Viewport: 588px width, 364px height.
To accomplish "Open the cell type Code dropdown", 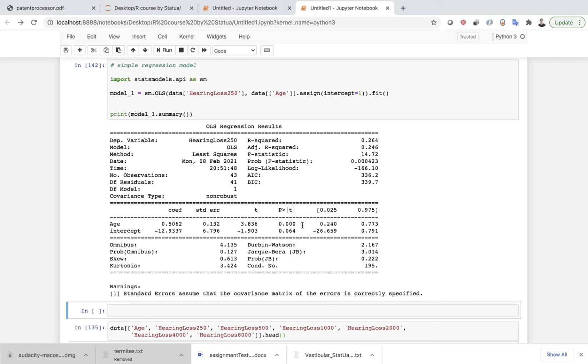I will (234, 51).
